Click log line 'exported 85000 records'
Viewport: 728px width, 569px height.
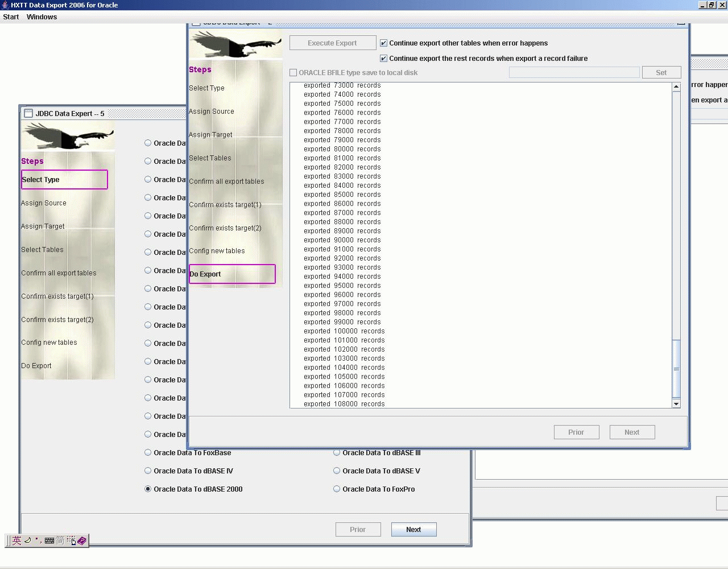coord(342,195)
